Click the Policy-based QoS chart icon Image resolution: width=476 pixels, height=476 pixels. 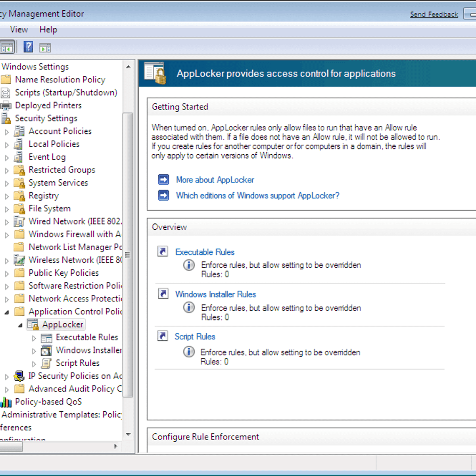pos(6,402)
